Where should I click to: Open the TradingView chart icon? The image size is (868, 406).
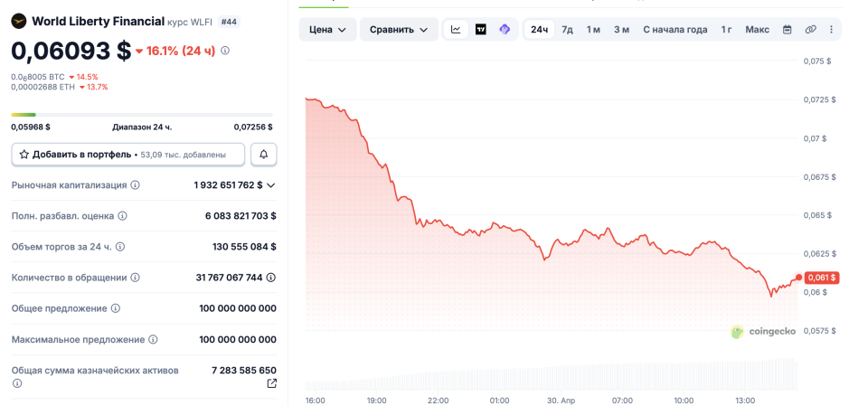[x=480, y=30]
